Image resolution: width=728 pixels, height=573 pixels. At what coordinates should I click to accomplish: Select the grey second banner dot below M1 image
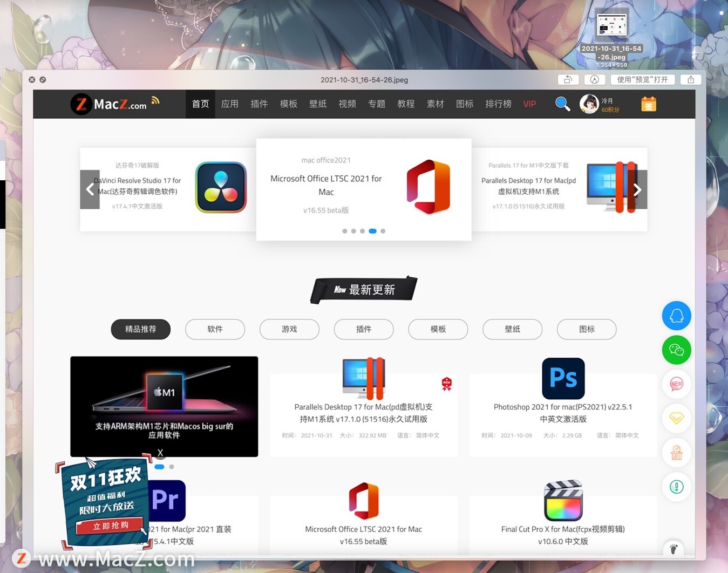coord(172,467)
